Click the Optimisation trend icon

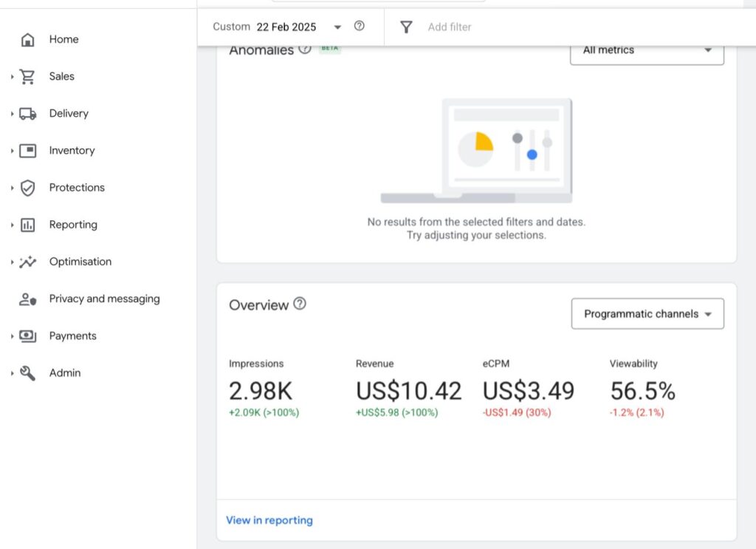(28, 262)
